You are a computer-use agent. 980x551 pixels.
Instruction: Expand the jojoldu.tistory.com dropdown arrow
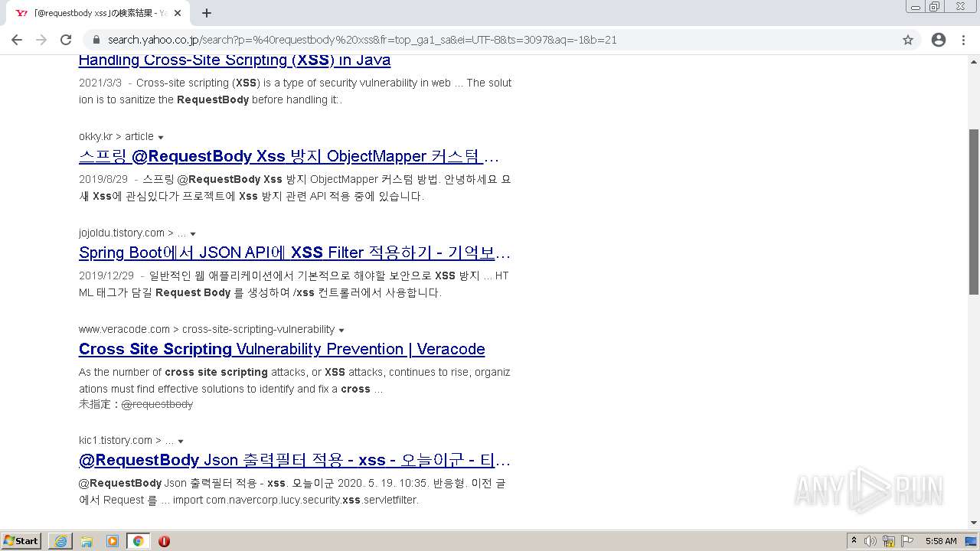click(x=193, y=233)
